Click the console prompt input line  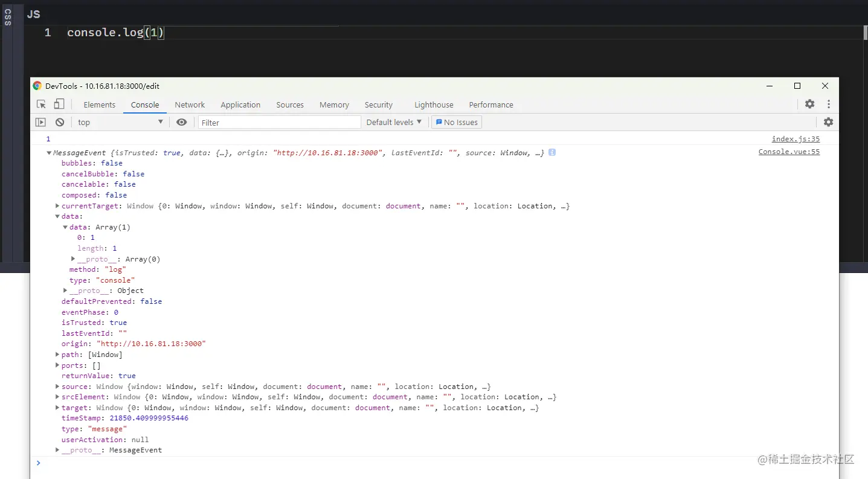point(435,463)
